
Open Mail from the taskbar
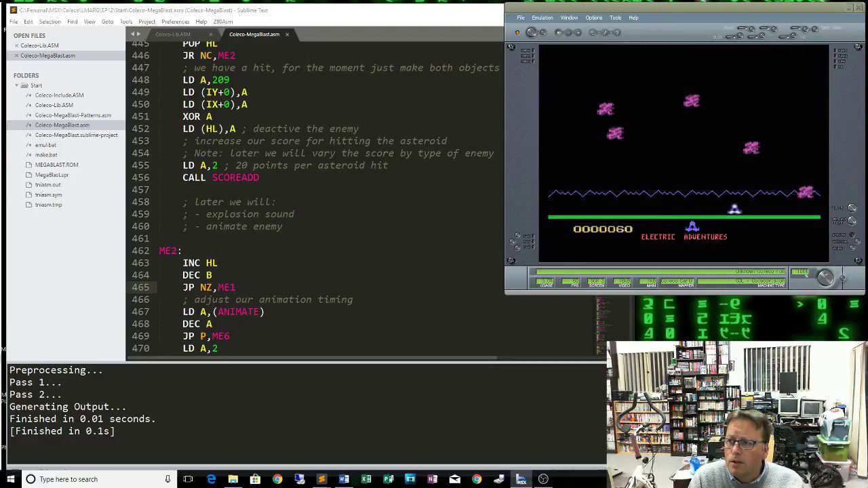click(454, 479)
